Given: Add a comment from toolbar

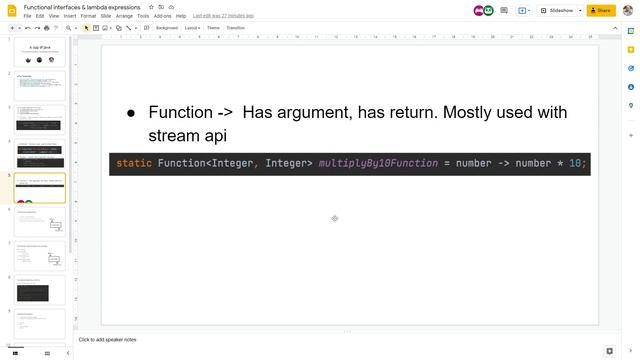Looking at the screenshot, I should [146, 28].
